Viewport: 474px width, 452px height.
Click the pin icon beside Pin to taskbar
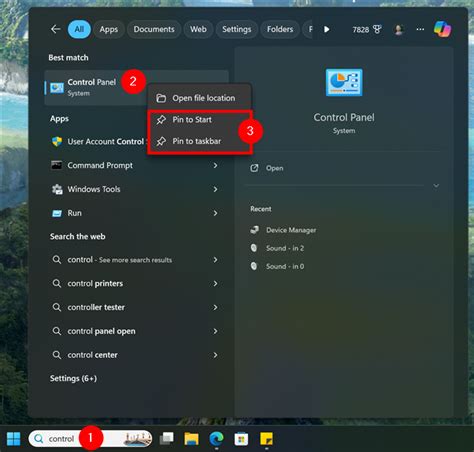[x=161, y=141]
